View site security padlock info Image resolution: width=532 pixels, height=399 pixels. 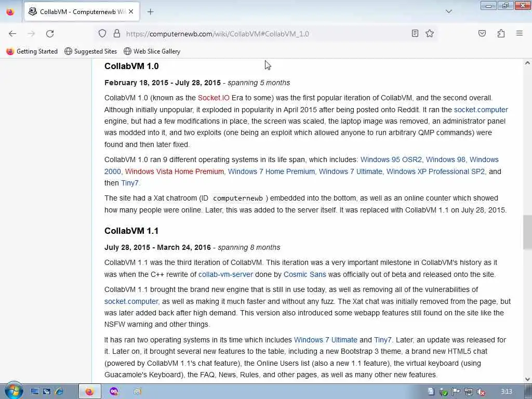(117, 34)
